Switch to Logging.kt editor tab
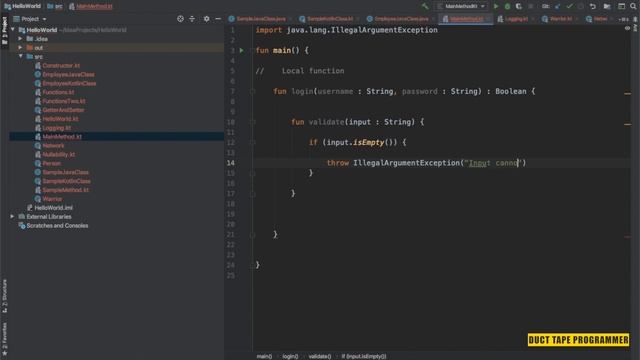Viewport: 640px width, 360px height. click(515, 19)
